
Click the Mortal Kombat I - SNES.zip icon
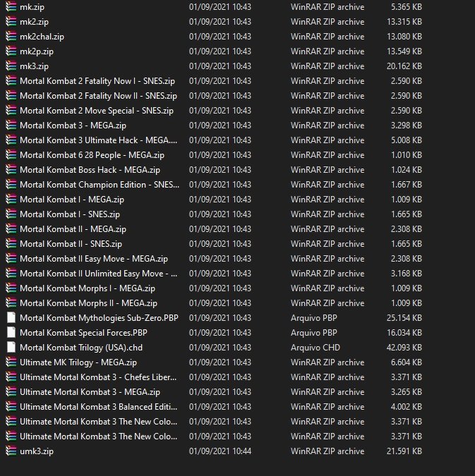(11, 214)
